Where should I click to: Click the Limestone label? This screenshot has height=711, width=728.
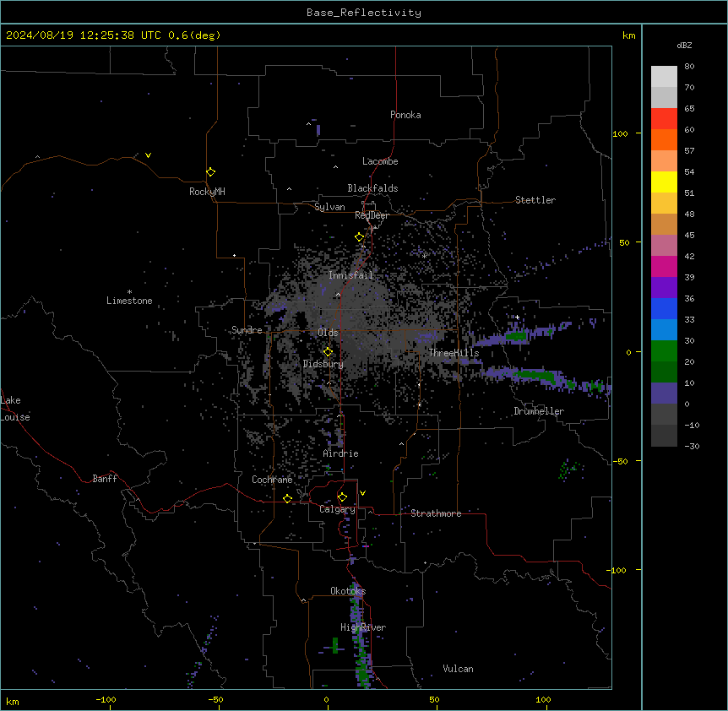point(129,301)
